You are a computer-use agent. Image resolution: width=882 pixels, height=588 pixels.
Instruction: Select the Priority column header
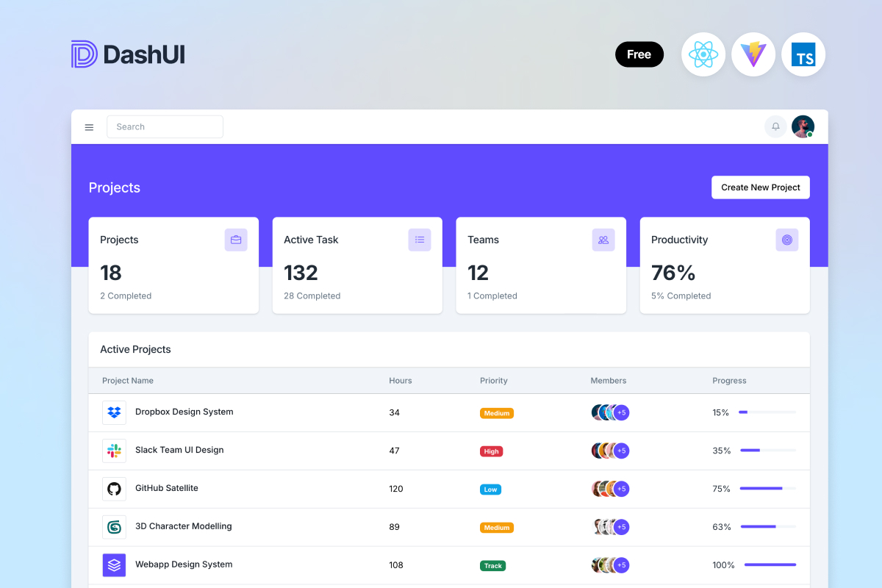point(493,380)
